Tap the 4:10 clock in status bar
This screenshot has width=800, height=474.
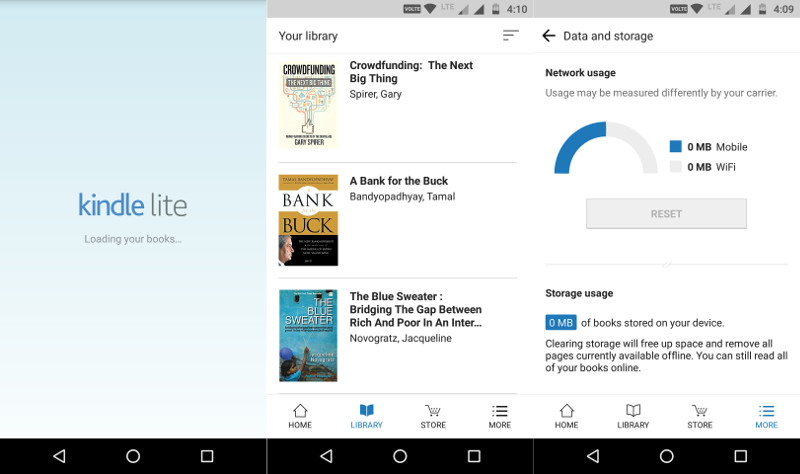click(x=517, y=9)
